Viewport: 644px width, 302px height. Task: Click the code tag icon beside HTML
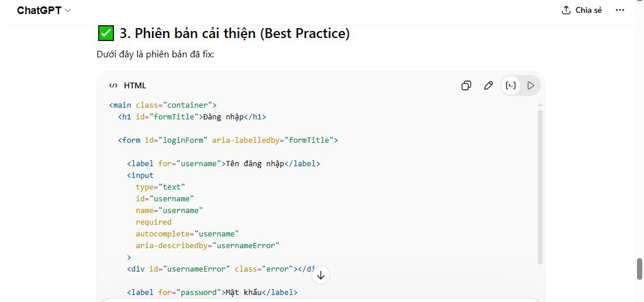tap(113, 85)
